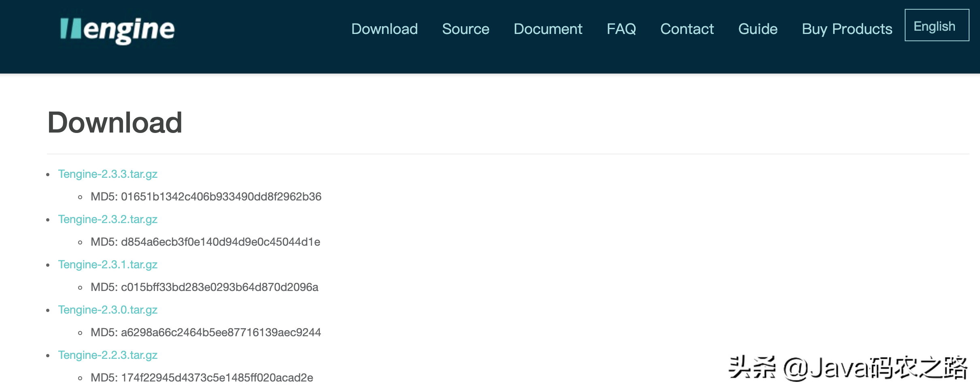980x392 pixels.
Task: Click the Tengine-2.3.1.tar.gz link
Action: tap(108, 265)
